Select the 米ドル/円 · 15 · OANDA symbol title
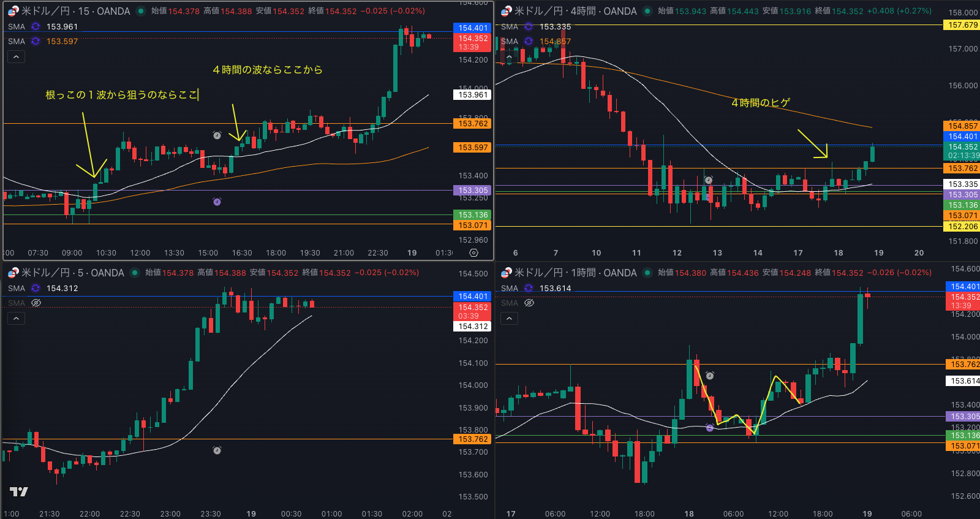 pyautogui.click(x=75, y=11)
